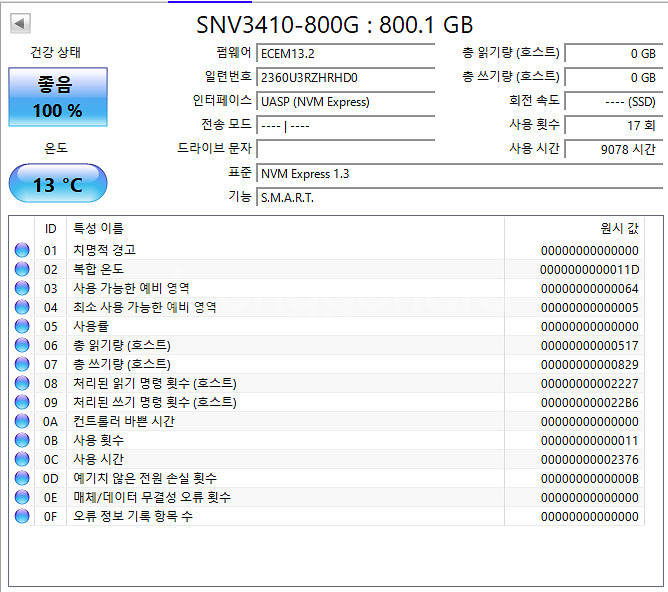This screenshot has height=592, width=668.
Task: Click the status orb for 05 사용률
Action: pos(22,326)
